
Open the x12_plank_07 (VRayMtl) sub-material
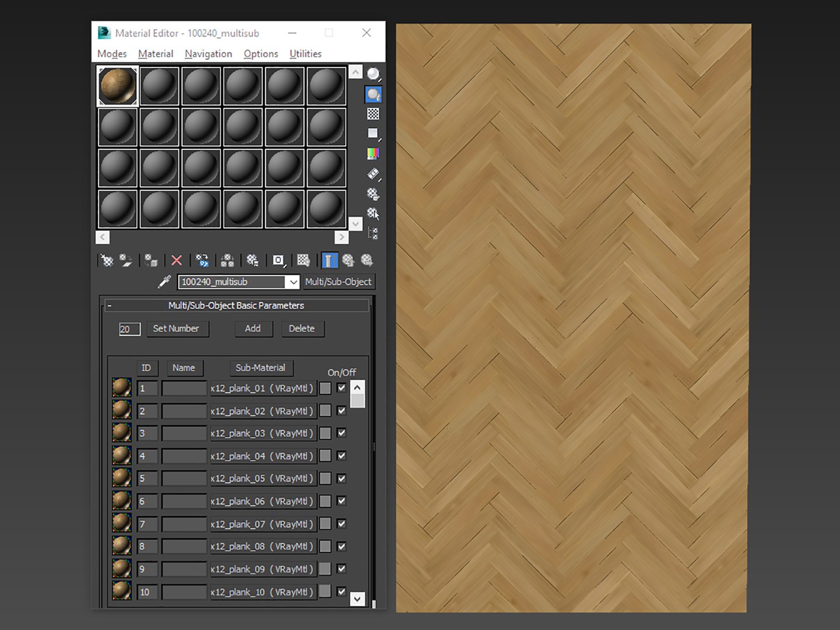click(x=262, y=524)
